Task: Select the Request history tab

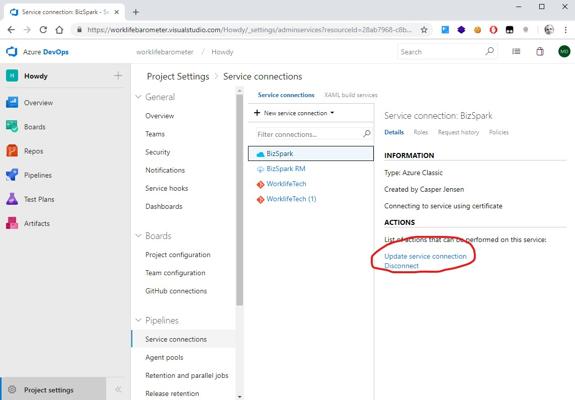Action: pos(458,132)
